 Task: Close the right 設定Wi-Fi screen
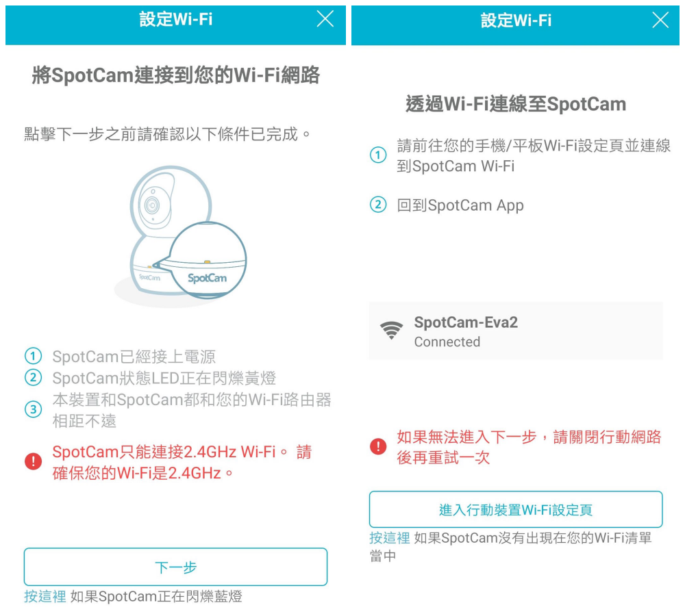tap(660, 20)
